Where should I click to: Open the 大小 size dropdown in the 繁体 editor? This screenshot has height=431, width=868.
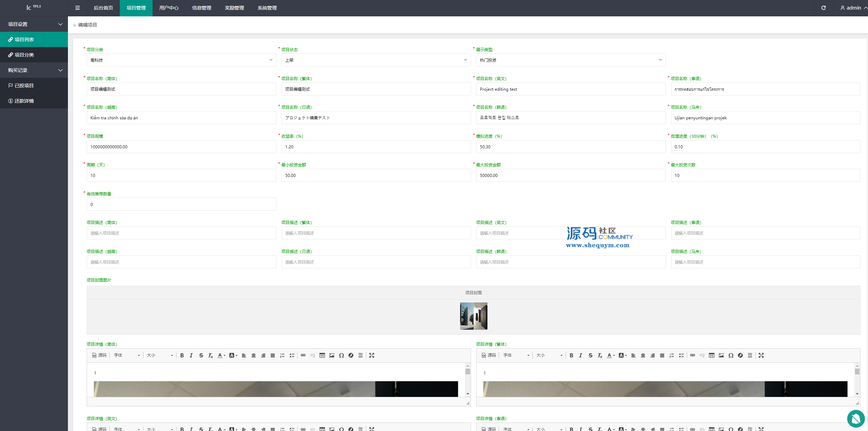(549, 355)
